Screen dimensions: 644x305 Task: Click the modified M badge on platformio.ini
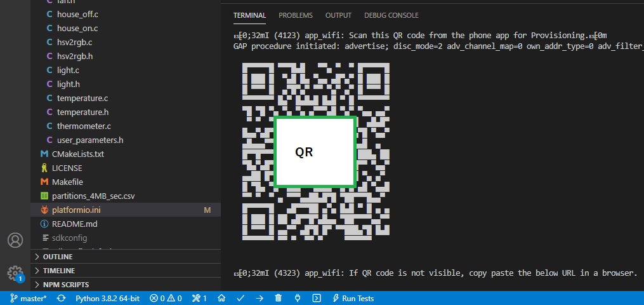207,210
